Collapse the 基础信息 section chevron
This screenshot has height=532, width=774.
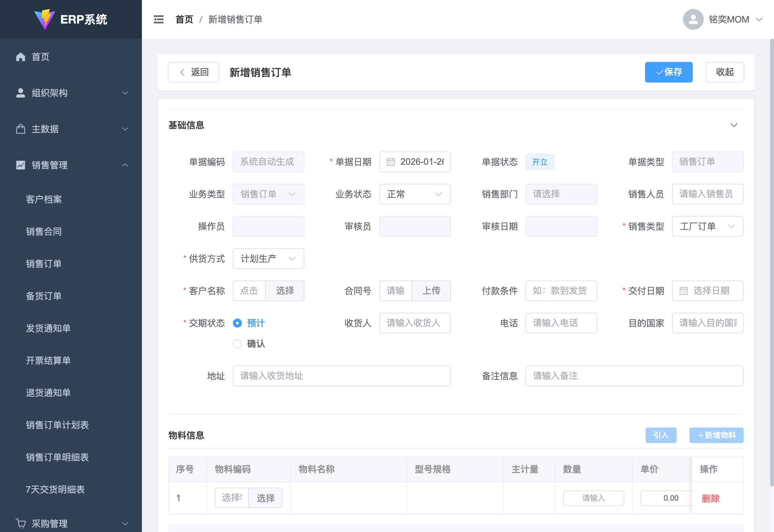coord(734,125)
